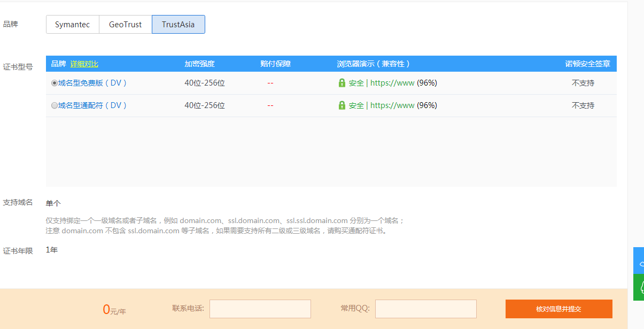This screenshot has width=644, height=329.
Task: Click the 支持域名 label
Action: pos(18,202)
